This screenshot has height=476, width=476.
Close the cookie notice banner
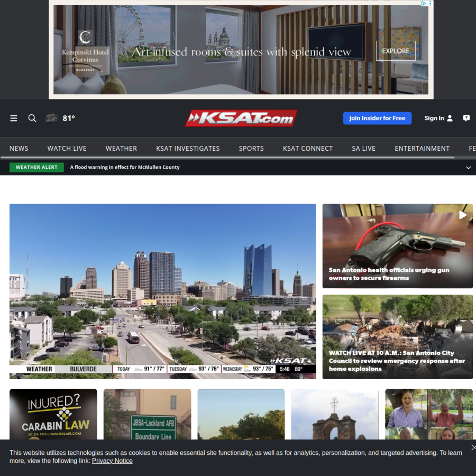(x=473, y=447)
